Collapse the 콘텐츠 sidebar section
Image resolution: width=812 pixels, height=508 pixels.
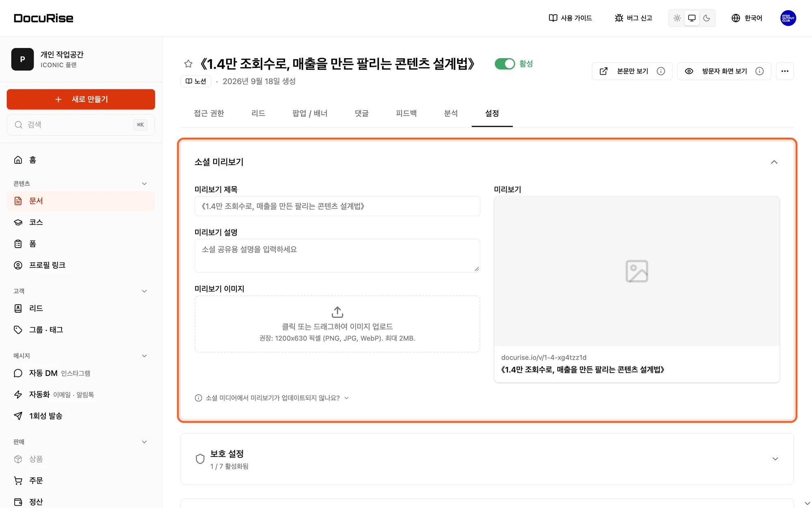144,184
